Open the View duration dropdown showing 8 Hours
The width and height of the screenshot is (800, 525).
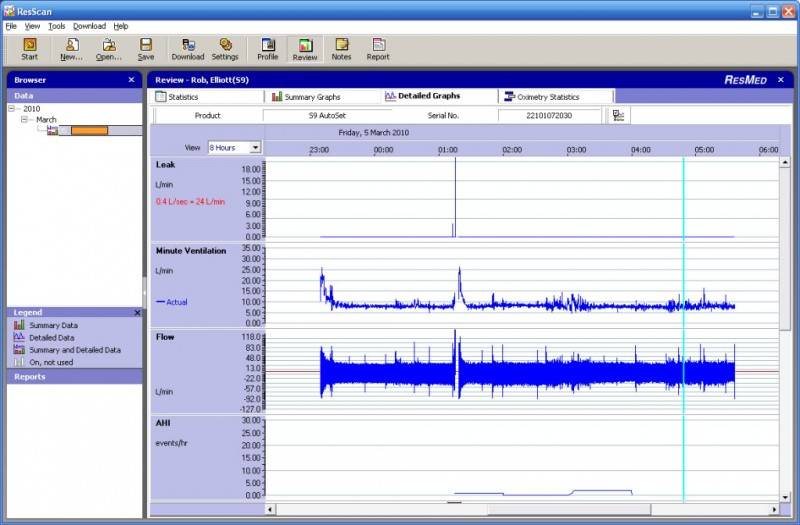(255, 148)
